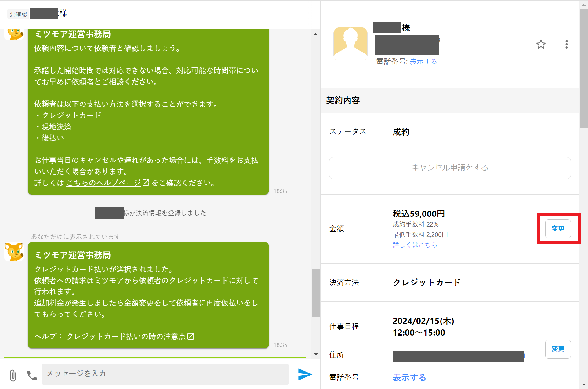Click the lower message's 18:35 timestamp
588x389 pixels.
[280, 345]
